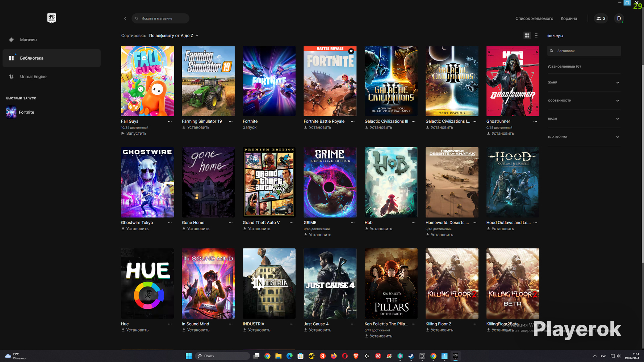Install Ghostrunner via Установить
This screenshot has height=362, width=644.
500,134
